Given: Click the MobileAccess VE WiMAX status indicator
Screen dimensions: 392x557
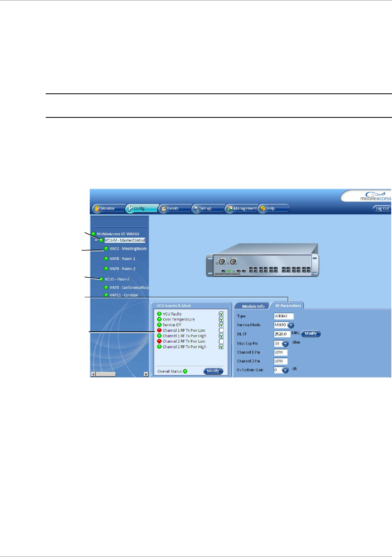Looking at the screenshot, I should (x=93, y=234).
